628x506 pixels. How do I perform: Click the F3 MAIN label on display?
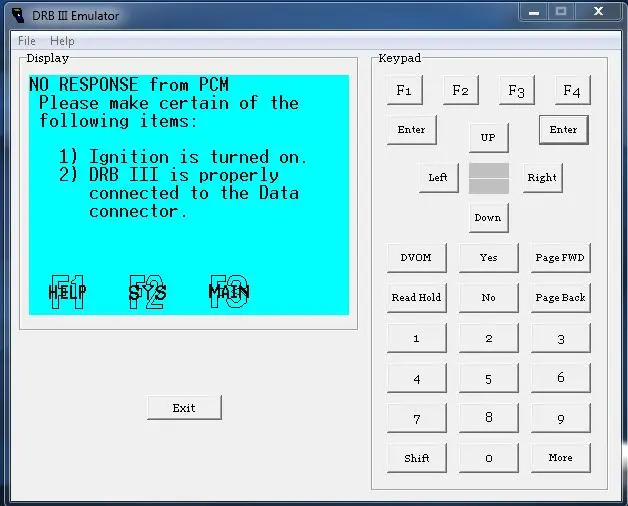[229, 292]
